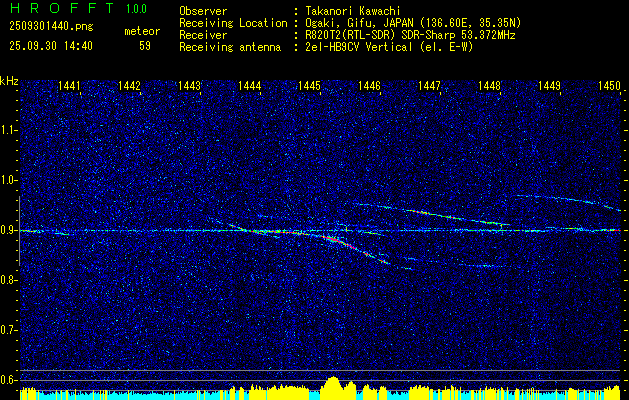629x400 pixels.
Task: Click time marker 1446
Action: (369, 86)
